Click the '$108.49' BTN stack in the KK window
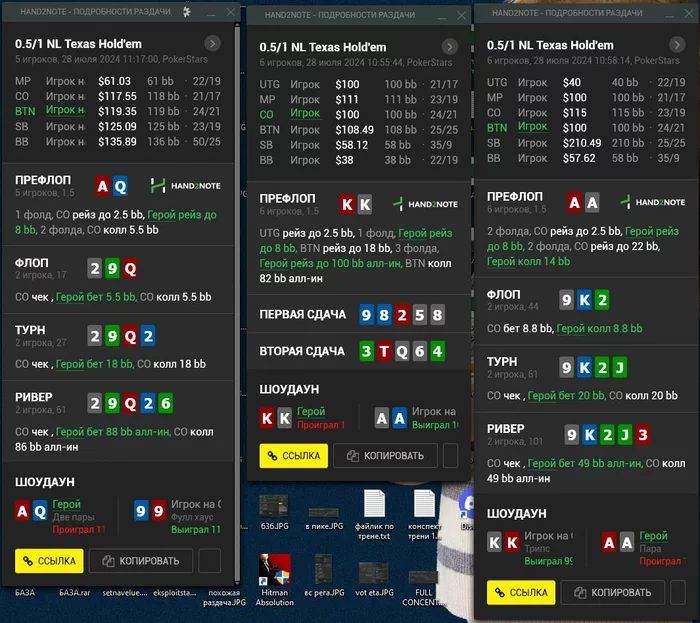 tap(354, 130)
